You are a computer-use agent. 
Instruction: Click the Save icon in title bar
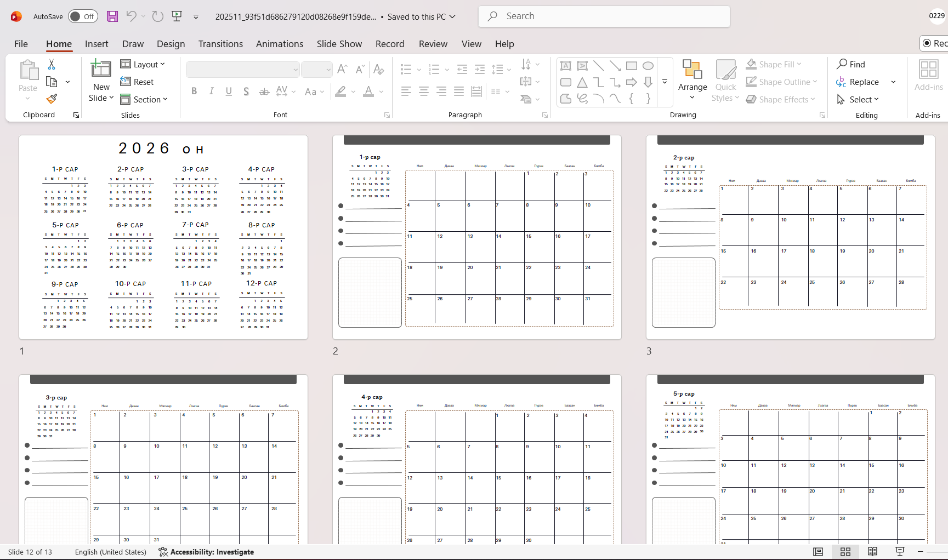(x=112, y=16)
